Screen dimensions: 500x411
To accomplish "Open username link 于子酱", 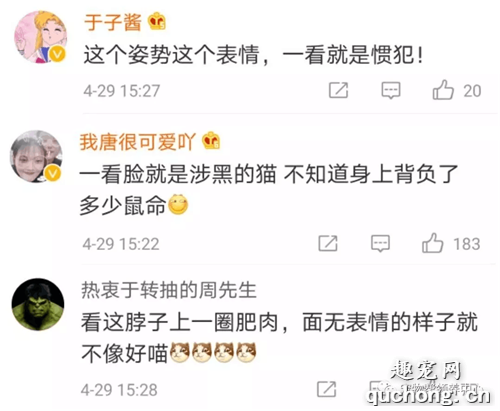I will point(113,22).
